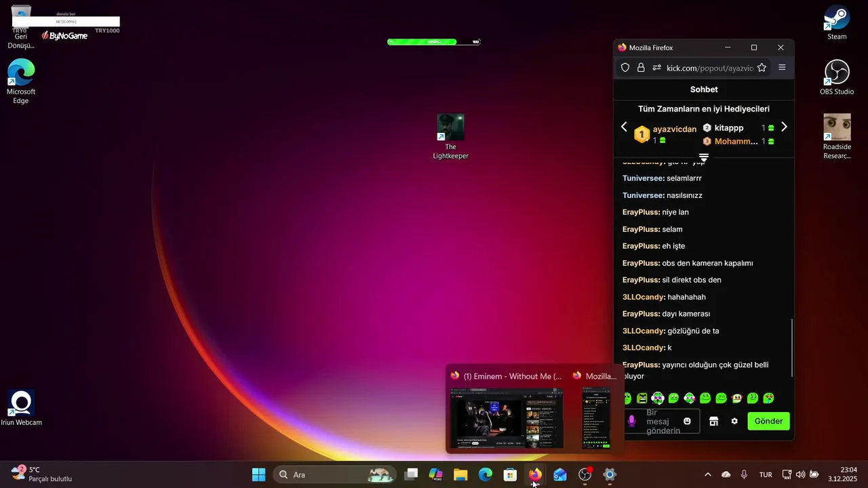Launch OBS Studio from desktop
Screen dimensions: 868x488
point(837,77)
